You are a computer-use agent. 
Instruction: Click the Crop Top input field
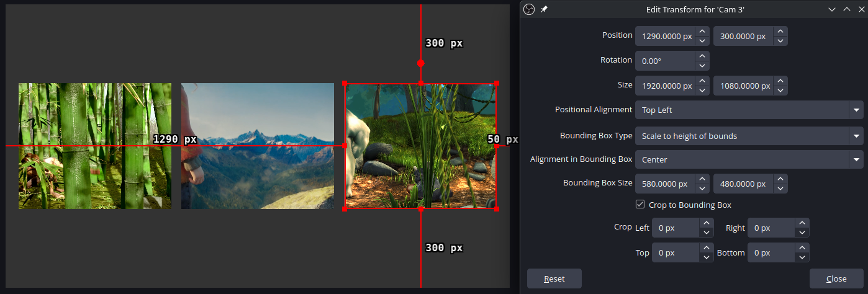pyautogui.click(x=676, y=253)
